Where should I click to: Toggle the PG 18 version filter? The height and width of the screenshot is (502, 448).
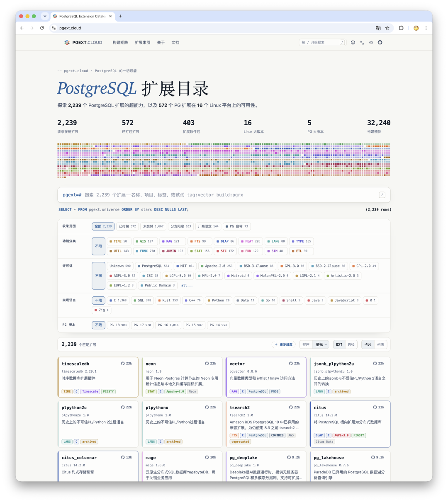(118, 325)
